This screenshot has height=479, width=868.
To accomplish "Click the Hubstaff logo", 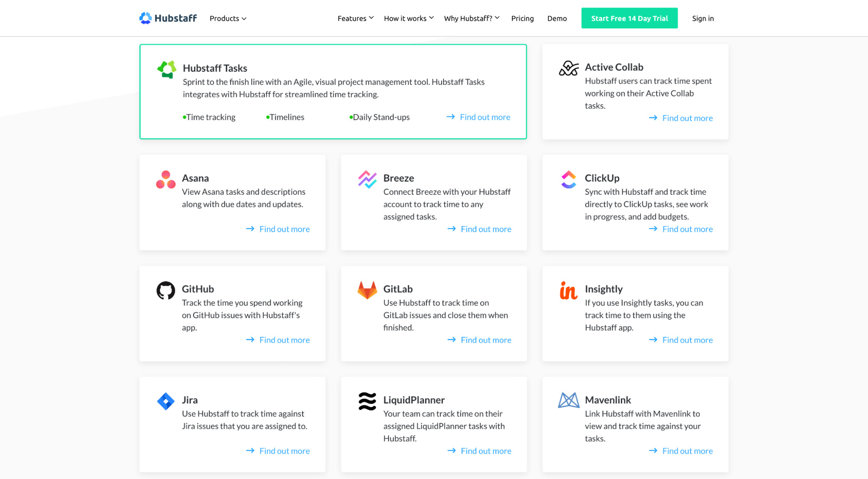I will point(168,18).
